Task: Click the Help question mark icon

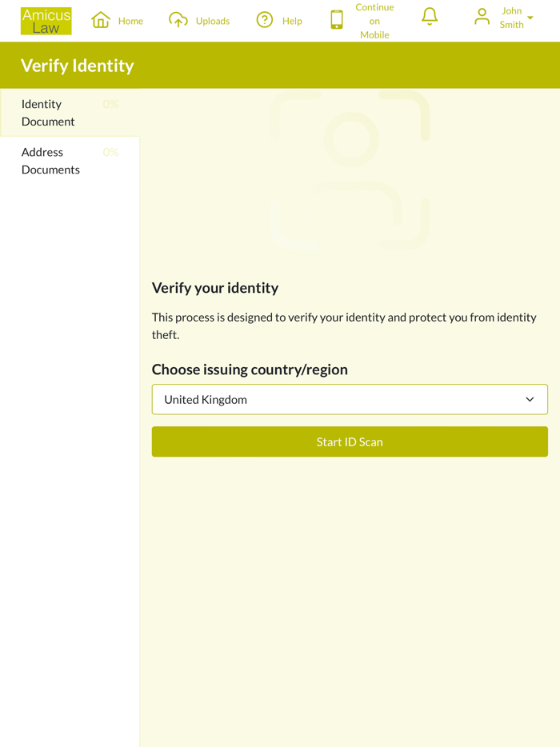Action: 265,20
